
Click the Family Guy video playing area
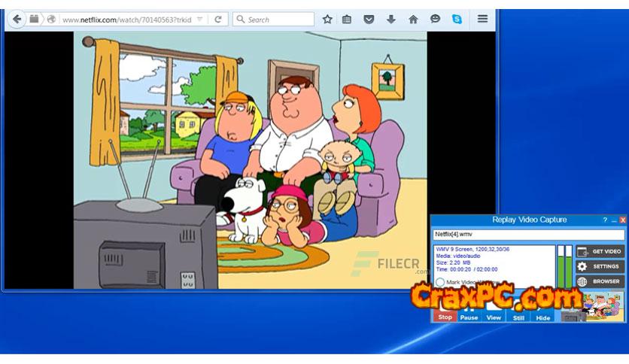coord(250,160)
